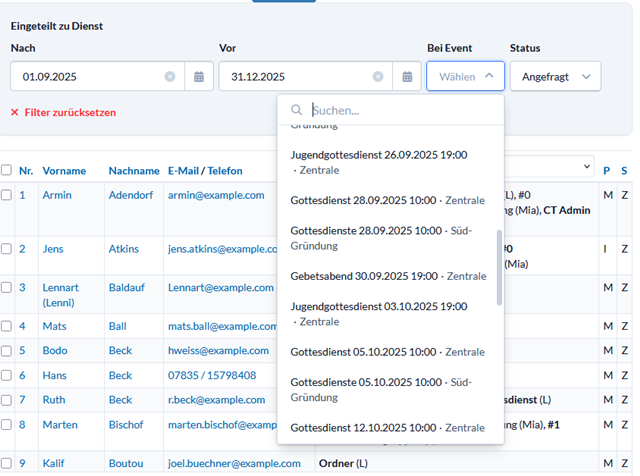640x476 pixels.
Task: Open Atkins last name link
Action: tap(124, 249)
